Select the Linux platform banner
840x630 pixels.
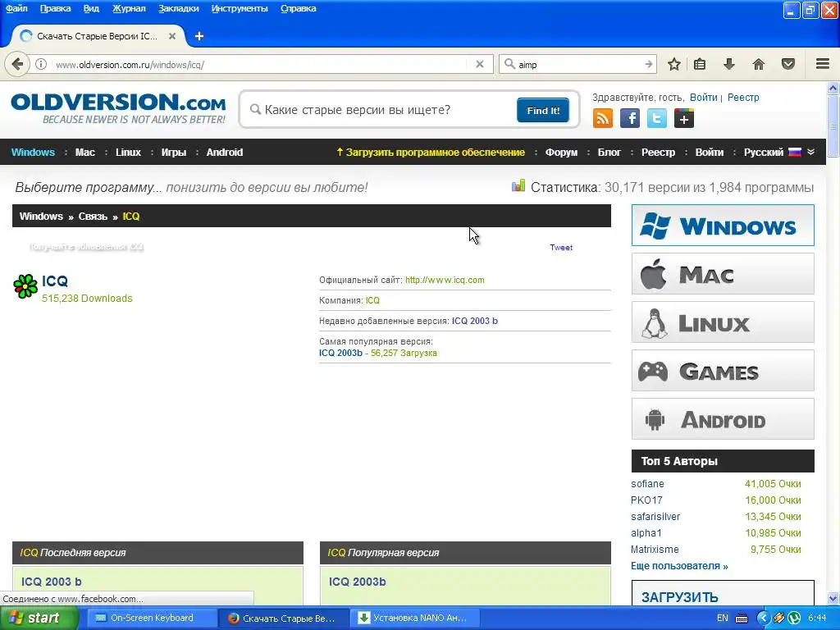click(x=723, y=322)
